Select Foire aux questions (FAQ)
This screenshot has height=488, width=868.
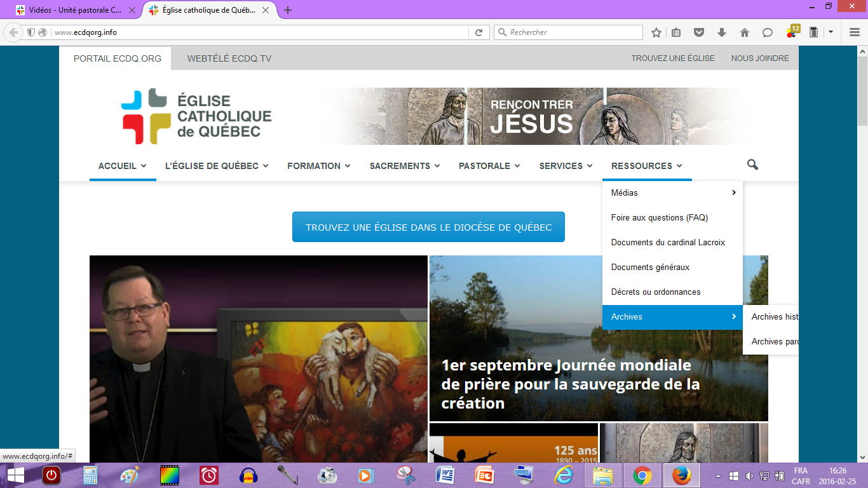point(672,217)
